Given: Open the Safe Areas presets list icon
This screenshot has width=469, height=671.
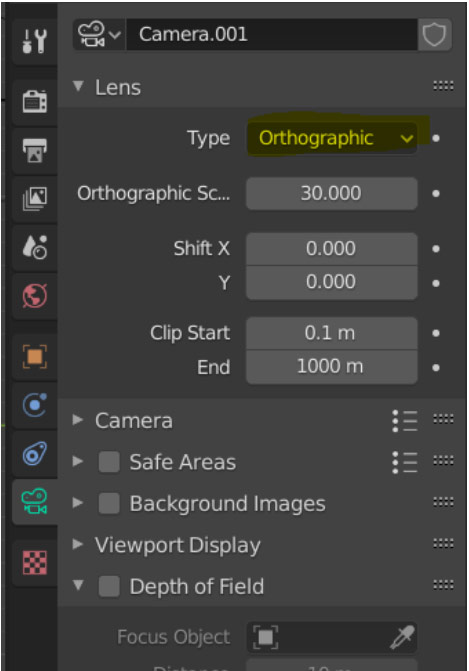Looking at the screenshot, I should (x=405, y=462).
